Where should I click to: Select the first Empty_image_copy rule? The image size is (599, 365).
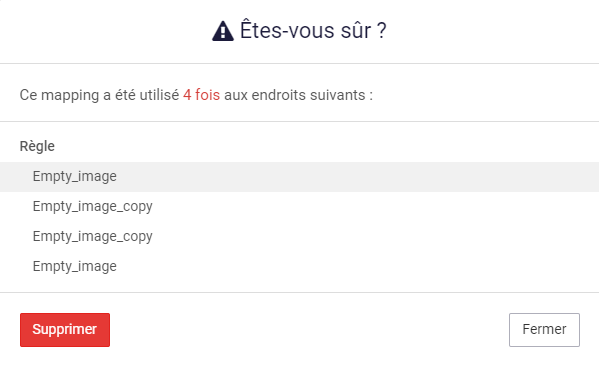click(92, 206)
